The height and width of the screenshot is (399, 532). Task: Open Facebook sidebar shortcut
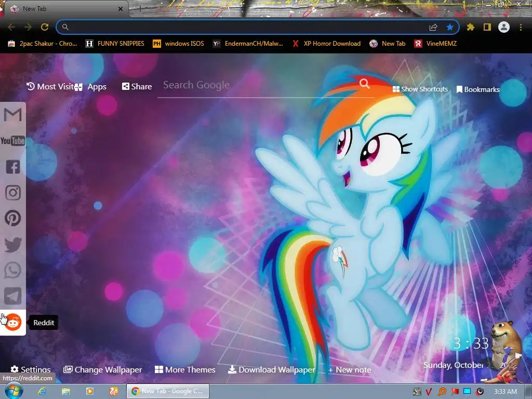coord(13,167)
